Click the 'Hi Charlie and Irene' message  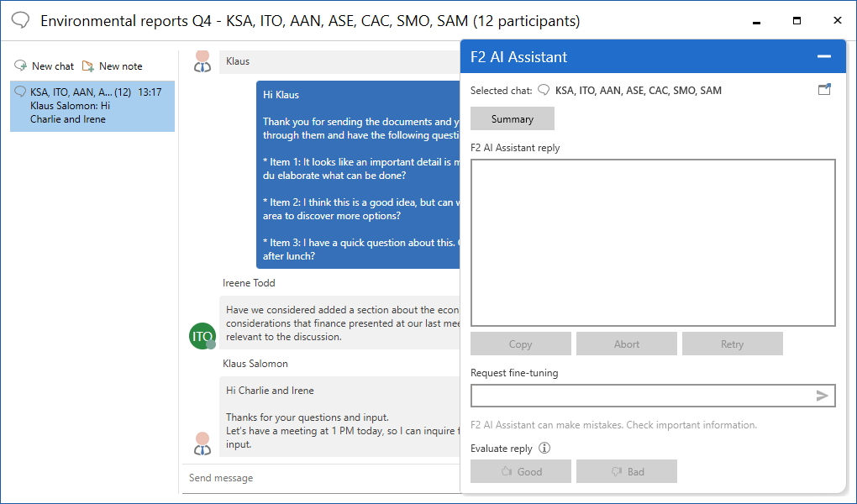pyautogui.click(x=340, y=417)
